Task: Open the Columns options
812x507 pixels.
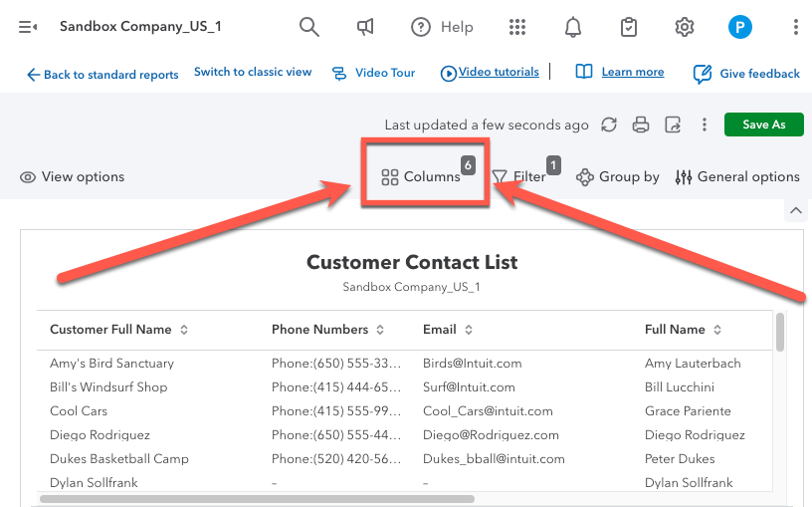Action: click(422, 176)
